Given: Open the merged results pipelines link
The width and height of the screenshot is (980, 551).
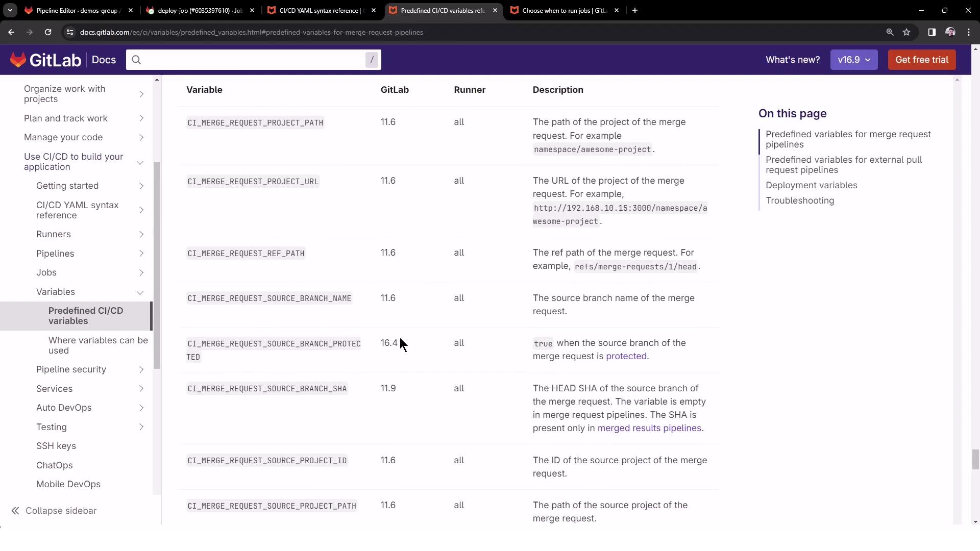Looking at the screenshot, I should (x=649, y=429).
